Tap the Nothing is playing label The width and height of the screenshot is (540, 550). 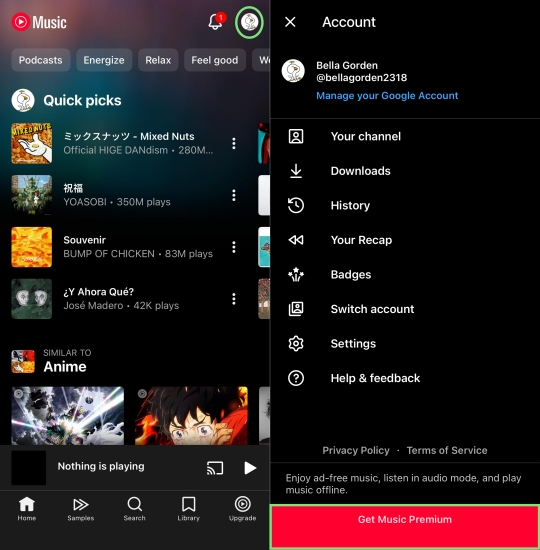click(x=101, y=466)
